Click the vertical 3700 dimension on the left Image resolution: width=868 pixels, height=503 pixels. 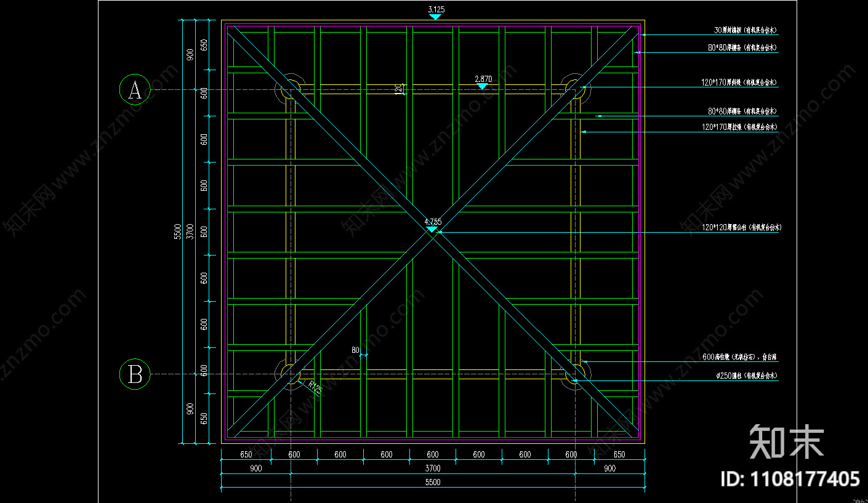[190, 231]
